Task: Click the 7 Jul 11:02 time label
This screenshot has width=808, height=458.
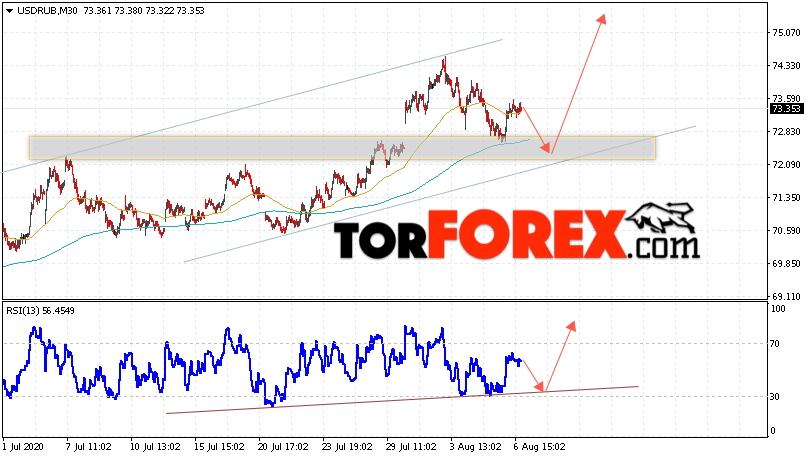Action: [x=88, y=447]
